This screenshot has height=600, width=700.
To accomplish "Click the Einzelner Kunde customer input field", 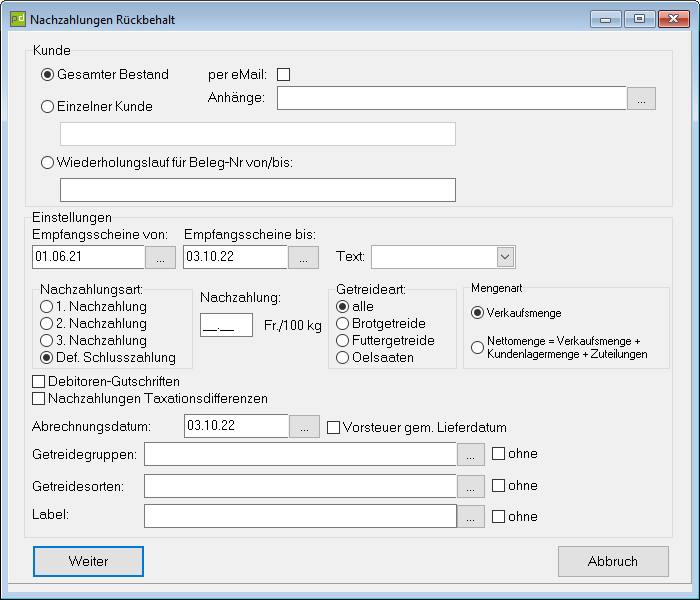I will click(258, 134).
